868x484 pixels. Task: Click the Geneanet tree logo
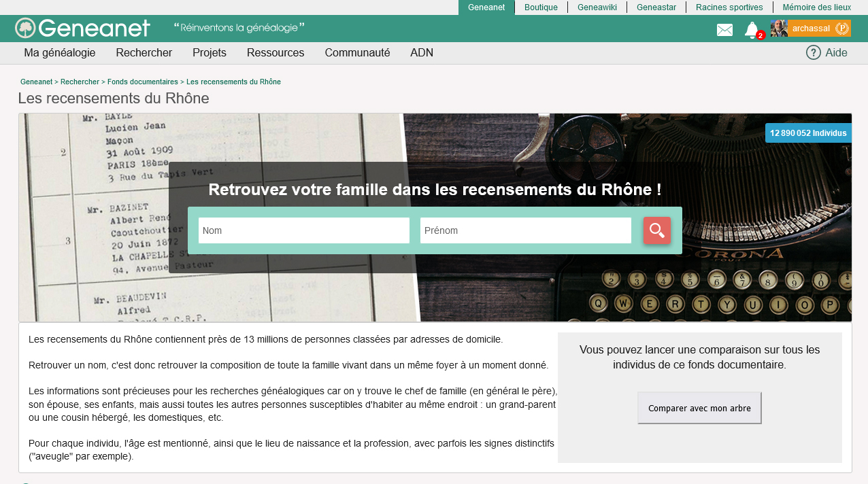coord(25,28)
